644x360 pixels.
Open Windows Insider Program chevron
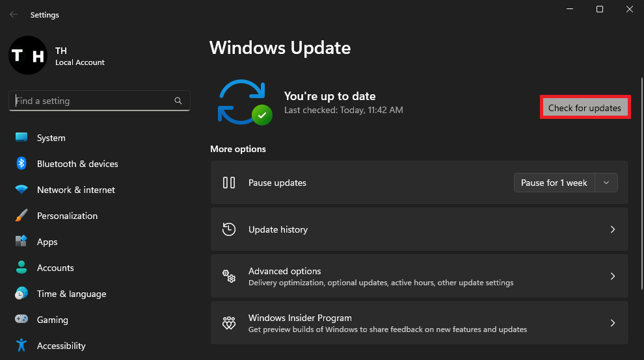click(x=612, y=323)
